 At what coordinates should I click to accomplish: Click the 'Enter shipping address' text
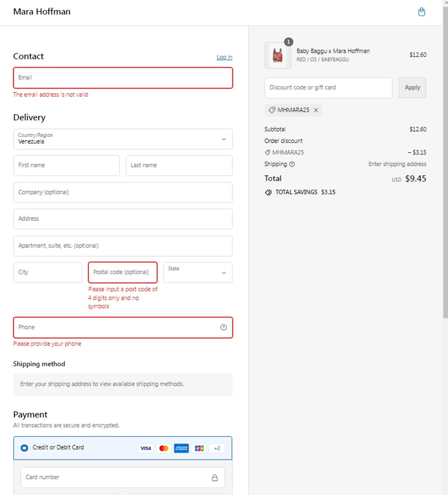397,164
